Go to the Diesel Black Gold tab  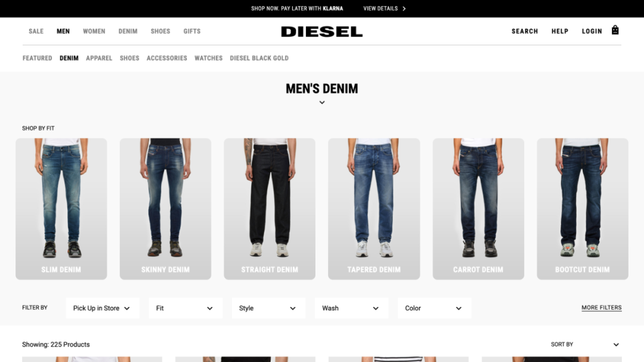pos(259,58)
